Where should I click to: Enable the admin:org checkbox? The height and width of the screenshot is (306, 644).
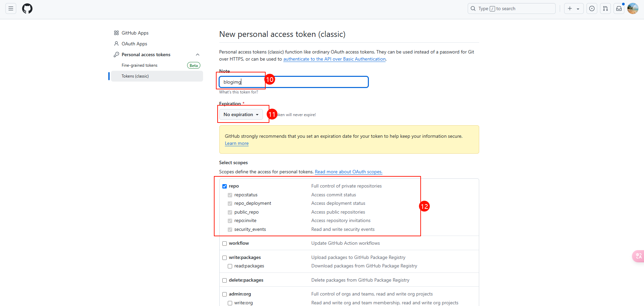(224, 294)
